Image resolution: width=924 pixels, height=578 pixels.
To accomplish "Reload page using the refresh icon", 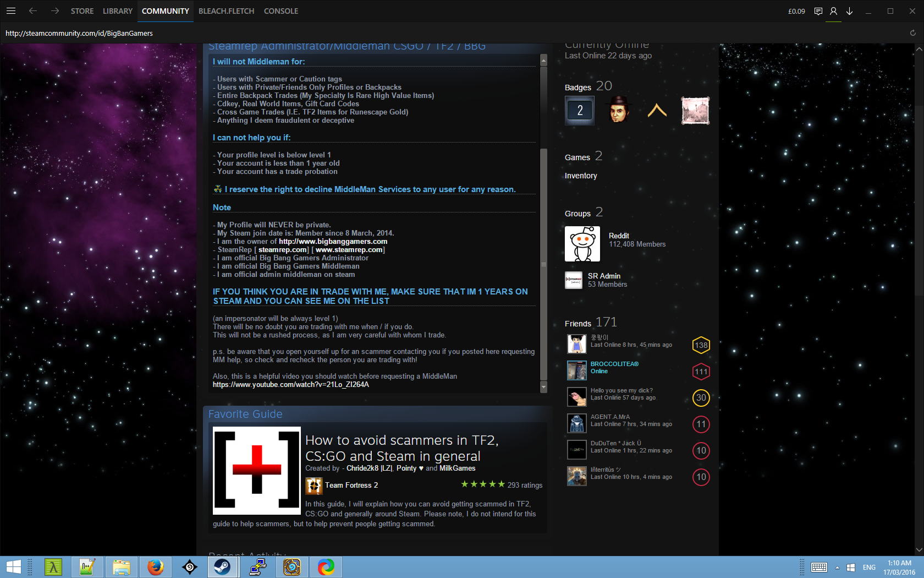I will [x=912, y=33].
